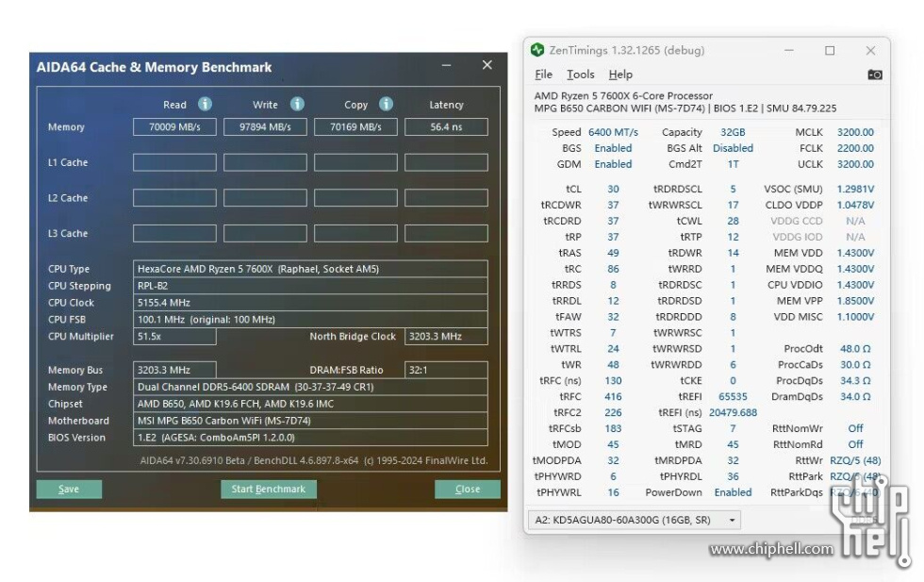924x582 pixels.
Task: Click Memory Read value 70009 MB/s
Action: (x=174, y=126)
